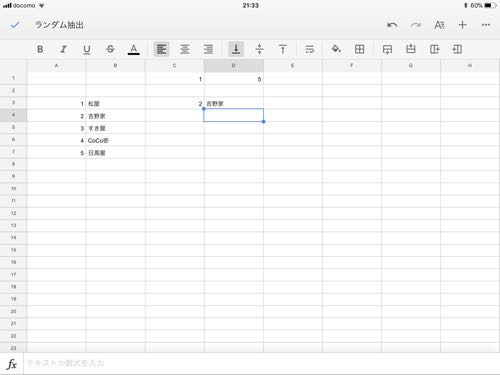Select cell C3 with value 2
The width and height of the screenshot is (500, 375).
(x=175, y=103)
